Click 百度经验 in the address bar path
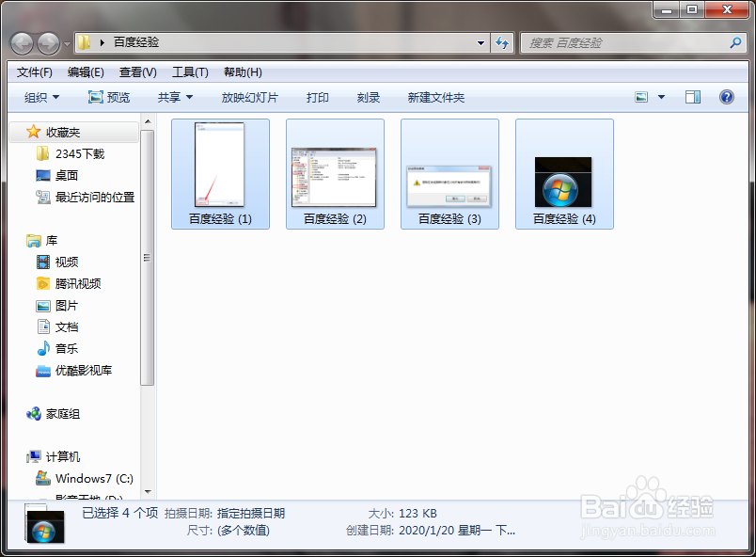Image resolution: width=756 pixels, height=557 pixels. [136, 42]
